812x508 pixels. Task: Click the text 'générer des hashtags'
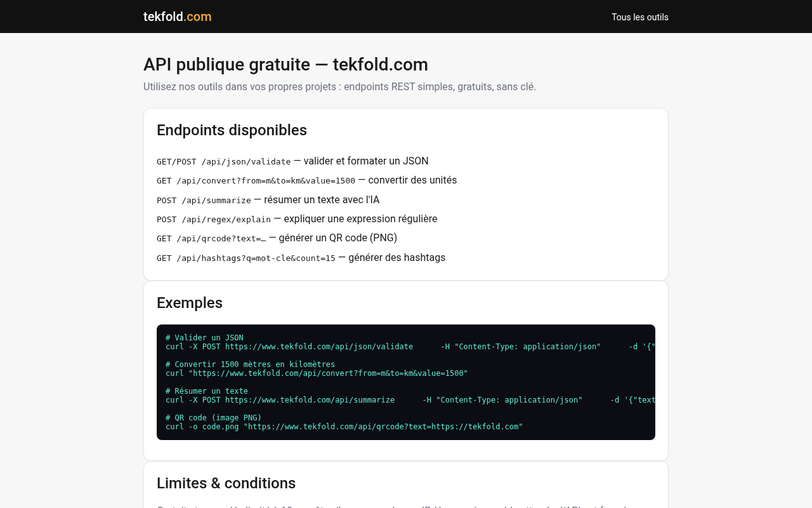[x=397, y=258]
